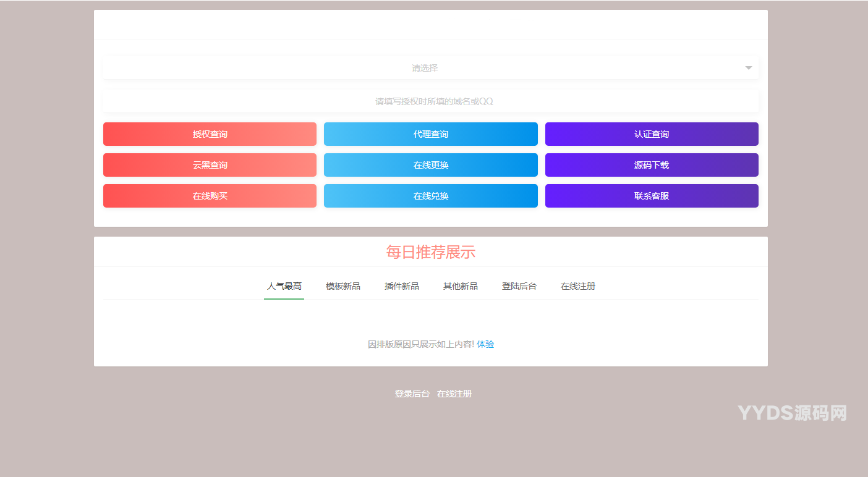The image size is (868, 477).
Task: Click the 云黑查询 button
Action: (x=210, y=165)
